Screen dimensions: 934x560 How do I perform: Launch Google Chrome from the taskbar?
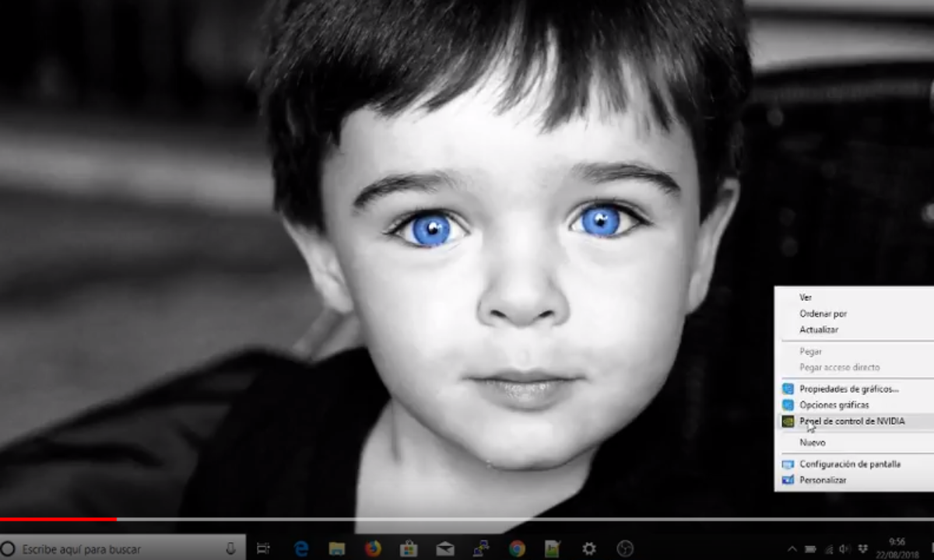tap(517, 548)
